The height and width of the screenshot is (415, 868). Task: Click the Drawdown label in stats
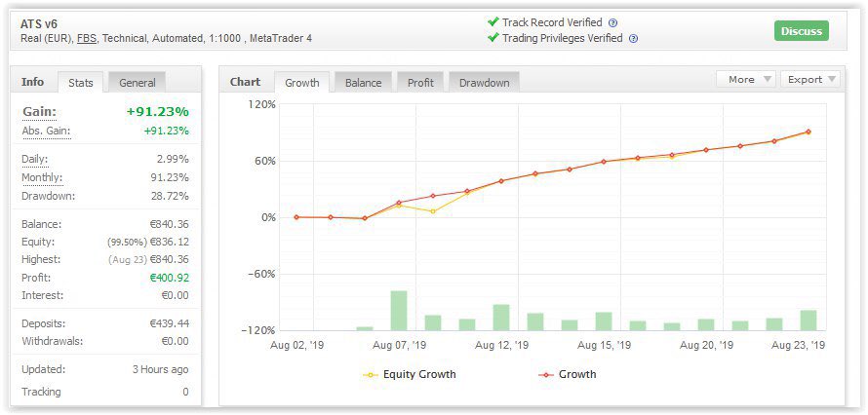point(48,196)
